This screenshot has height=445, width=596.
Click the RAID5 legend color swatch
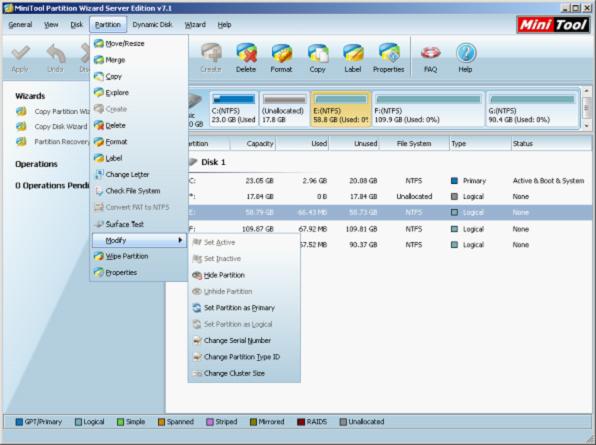301,422
